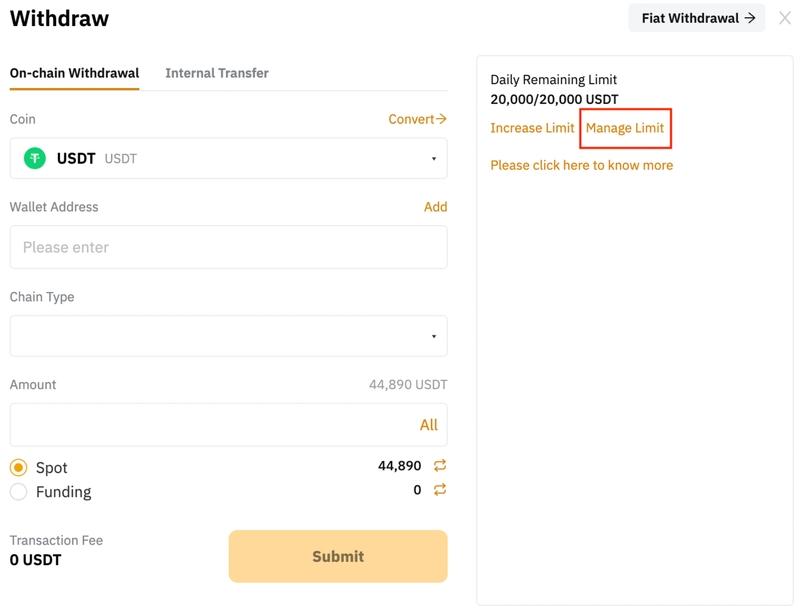This screenshot has width=800, height=611.
Task: Select the On-chain Withdrawal tab
Action: (74, 73)
